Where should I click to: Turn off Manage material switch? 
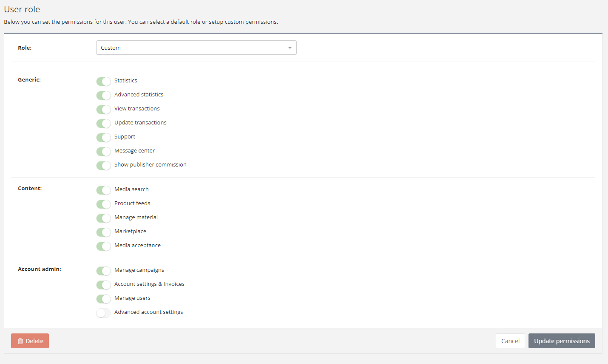pyautogui.click(x=103, y=218)
